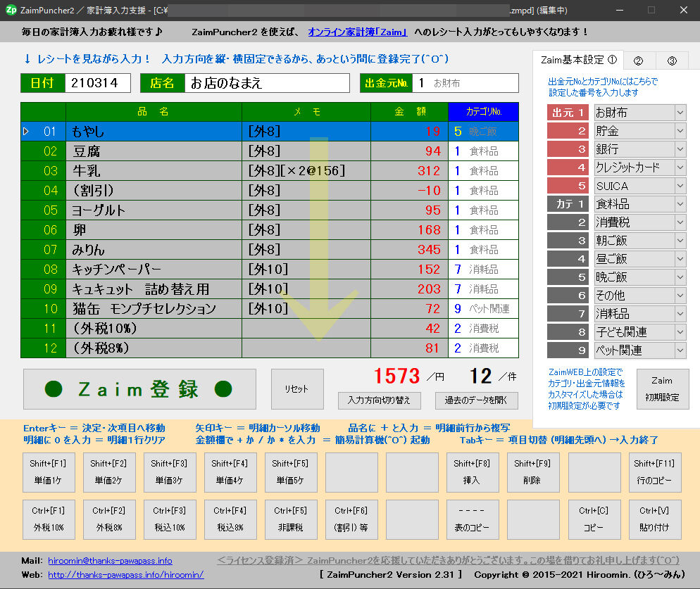Select row number 07 header
700x589 pixels.
pyautogui.click(x=43, y=249)
